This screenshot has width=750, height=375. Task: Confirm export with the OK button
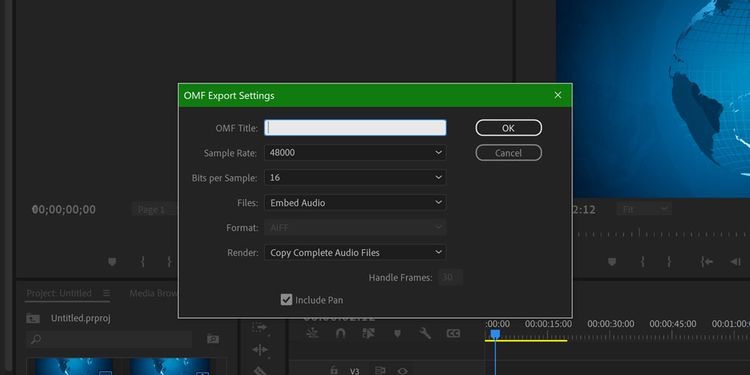point(508,128)
